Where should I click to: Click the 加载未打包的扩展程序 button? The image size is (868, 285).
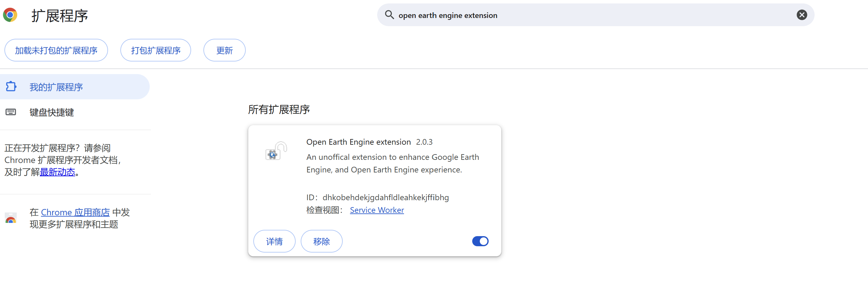click(x=56, y=50)
